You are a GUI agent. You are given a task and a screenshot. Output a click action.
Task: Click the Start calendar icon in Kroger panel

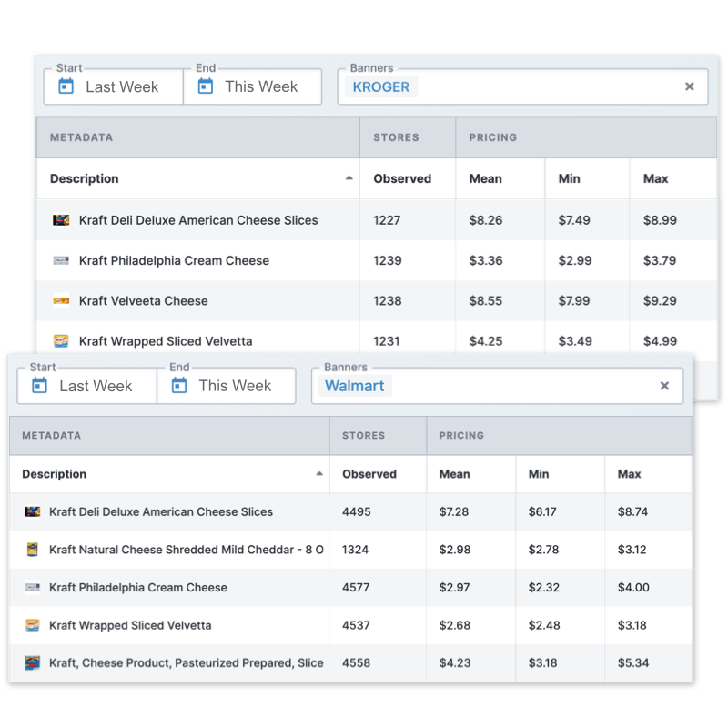pos(66,86)
